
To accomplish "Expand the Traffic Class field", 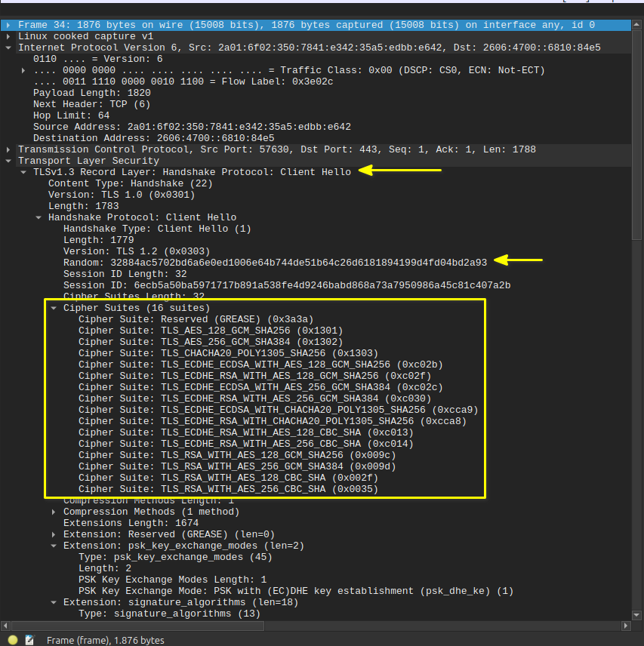I will coord(23,70).
